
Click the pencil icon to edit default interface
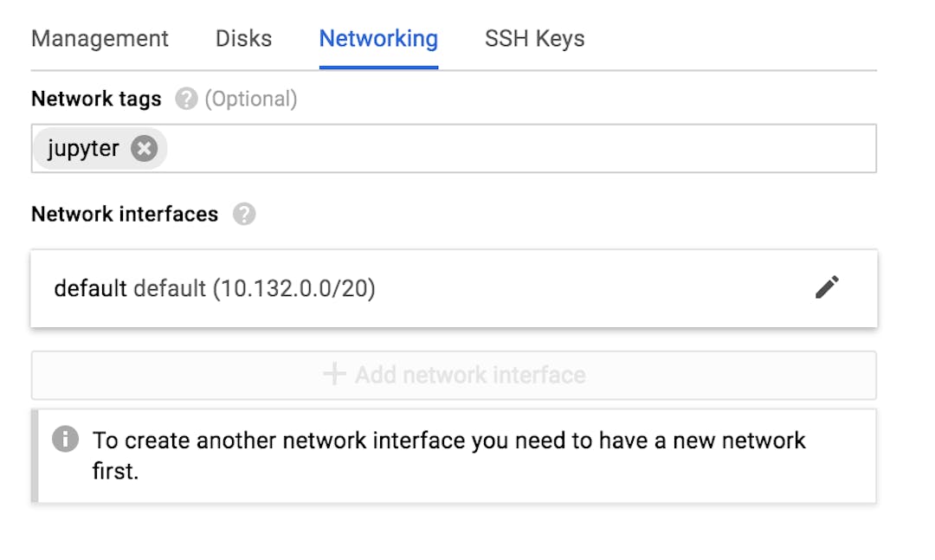pyautogui.click(x=829, y=287)
